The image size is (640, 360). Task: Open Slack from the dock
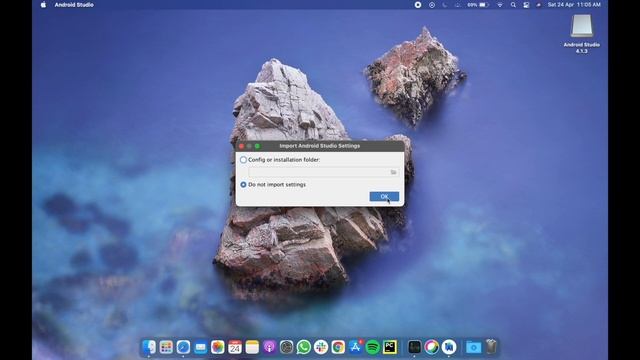(x=321, y=347)
